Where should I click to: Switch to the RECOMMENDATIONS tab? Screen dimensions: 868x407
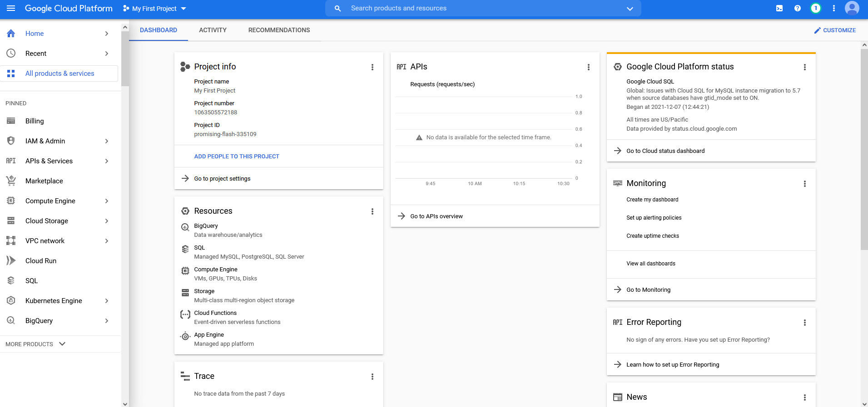(279, 30)
